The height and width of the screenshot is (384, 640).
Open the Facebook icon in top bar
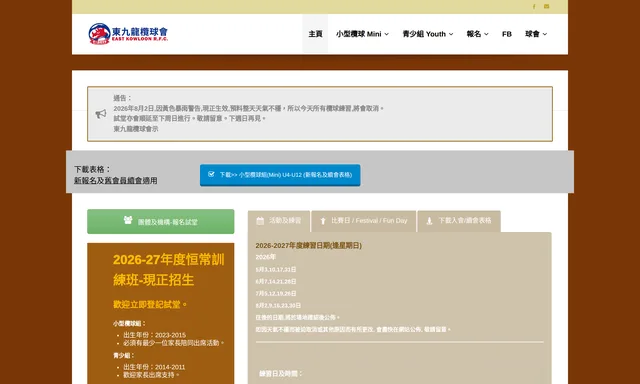click(534, 7)
